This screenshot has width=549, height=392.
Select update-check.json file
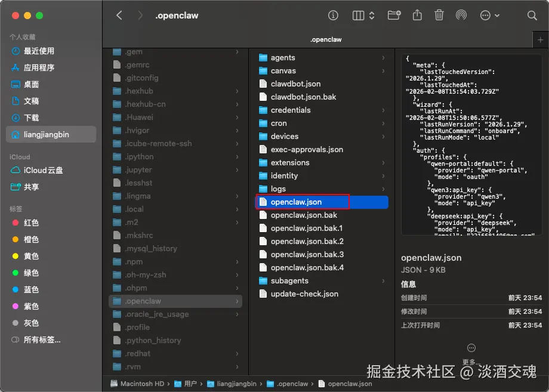(x=322, y=294)
